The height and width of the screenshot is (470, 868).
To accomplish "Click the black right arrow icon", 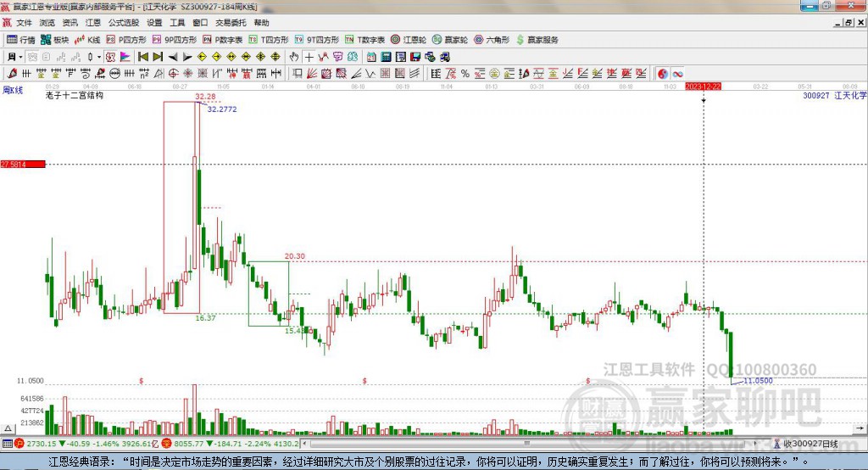I will (x=187, y=57).
